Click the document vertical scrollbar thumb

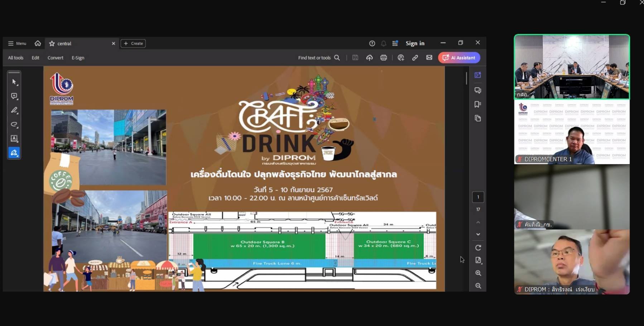[x=466, y=78]
